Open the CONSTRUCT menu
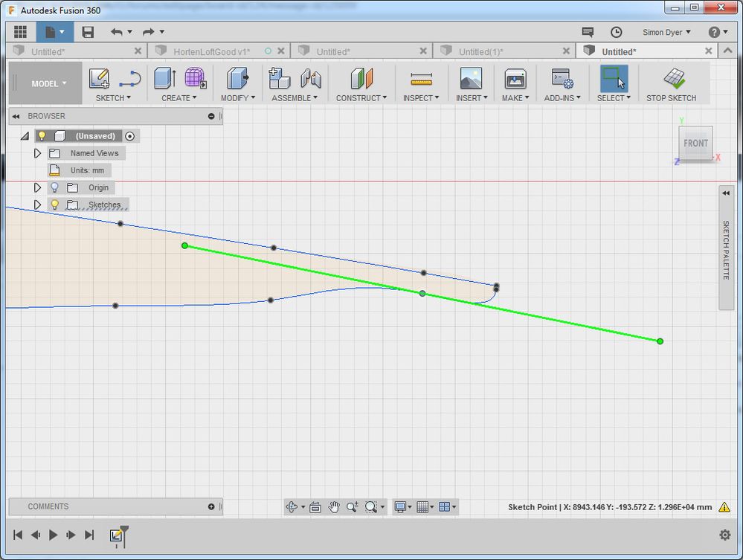Viewport: 743px width, 560px height. (x=361, y=97)
